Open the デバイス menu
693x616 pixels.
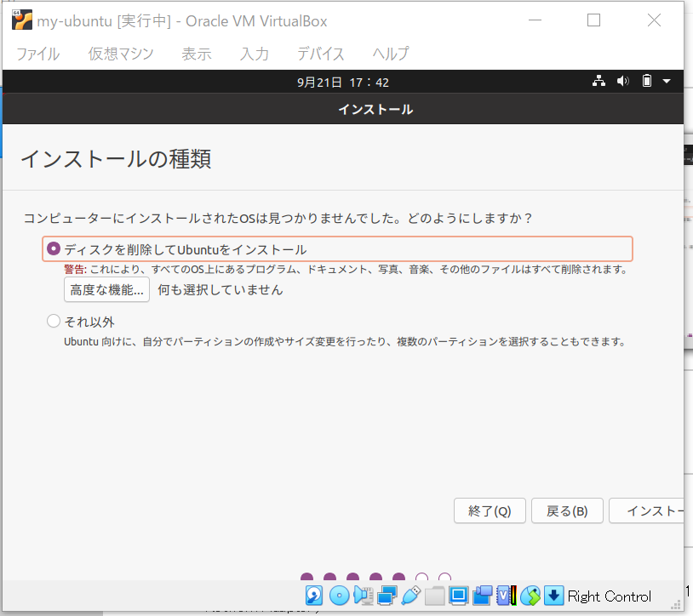pyautogui.click(x=321, y=54)
